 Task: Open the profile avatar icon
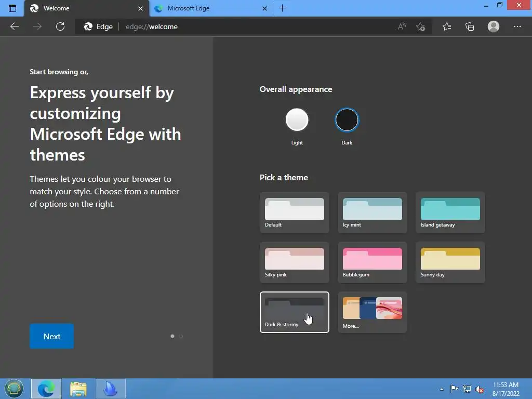(494, 26)
